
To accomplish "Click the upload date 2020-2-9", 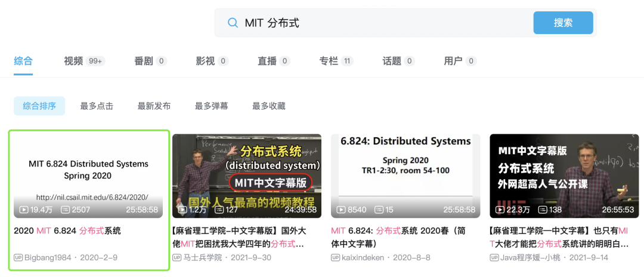I will point(99,258).
